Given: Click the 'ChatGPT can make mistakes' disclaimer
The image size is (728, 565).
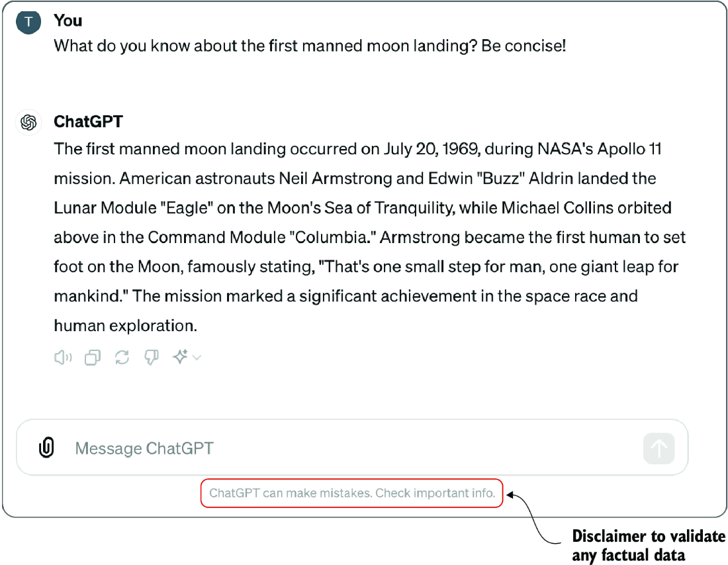Looking at the screenshot, I should click(x=352, y=493).
